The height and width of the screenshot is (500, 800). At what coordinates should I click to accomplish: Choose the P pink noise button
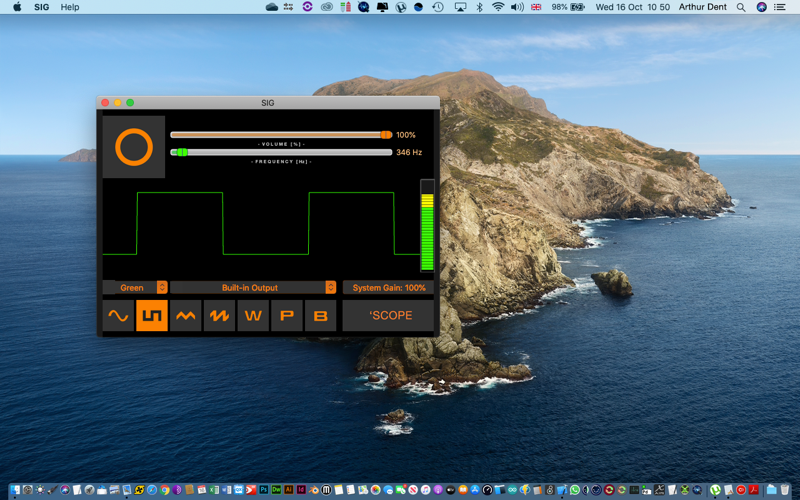[x=287, y=316]
